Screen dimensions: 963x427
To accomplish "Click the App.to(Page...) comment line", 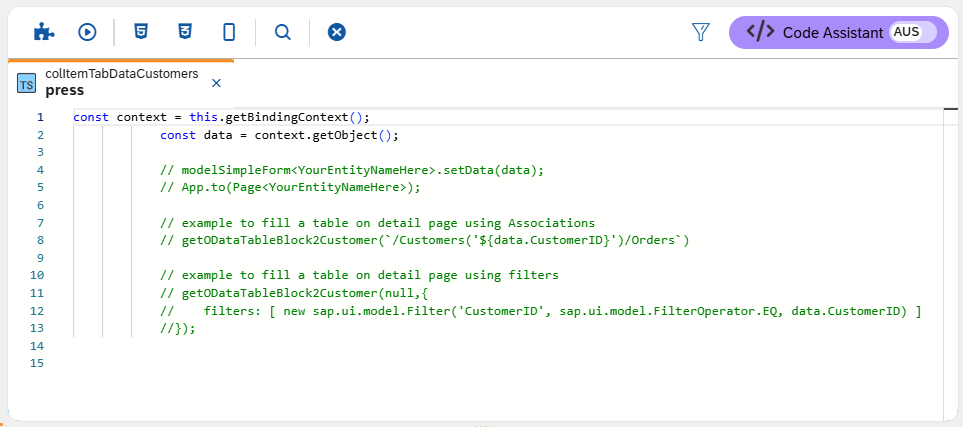I will pyautogui.click(x=290, y=187).
